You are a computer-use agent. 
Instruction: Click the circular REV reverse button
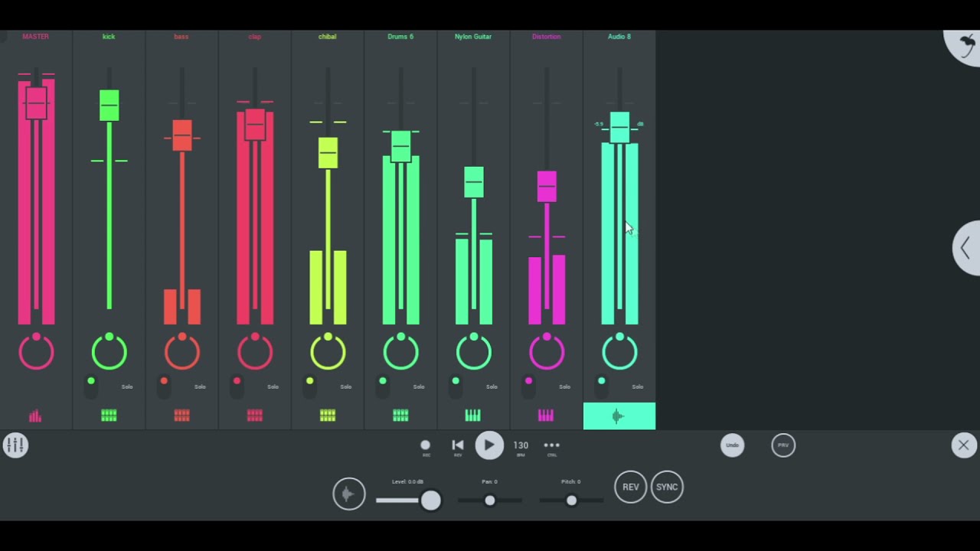tap(631, 487)
